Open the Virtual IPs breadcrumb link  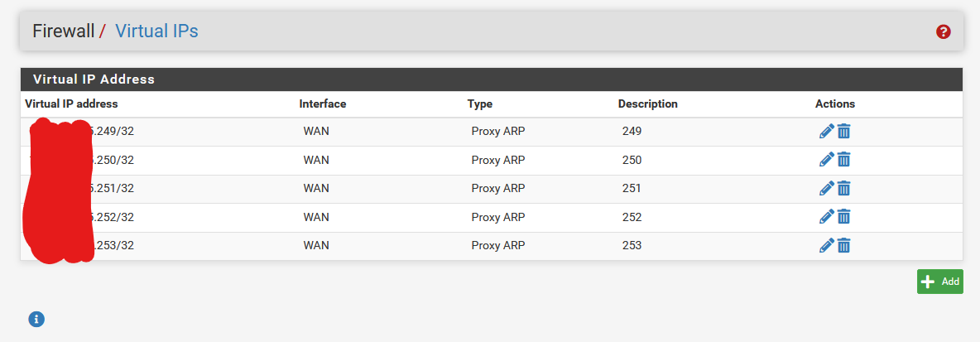[x=157, y=31]
